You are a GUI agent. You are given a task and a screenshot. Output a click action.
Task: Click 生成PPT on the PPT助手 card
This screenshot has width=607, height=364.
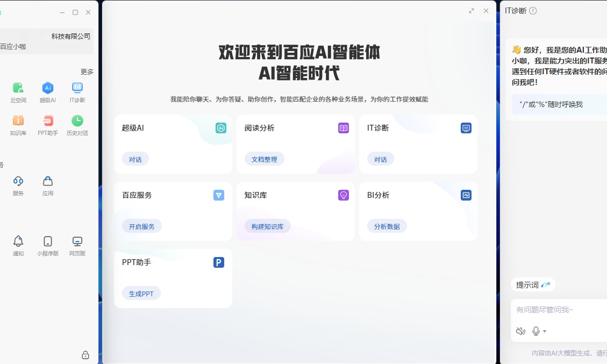click(x=141, y=294)
